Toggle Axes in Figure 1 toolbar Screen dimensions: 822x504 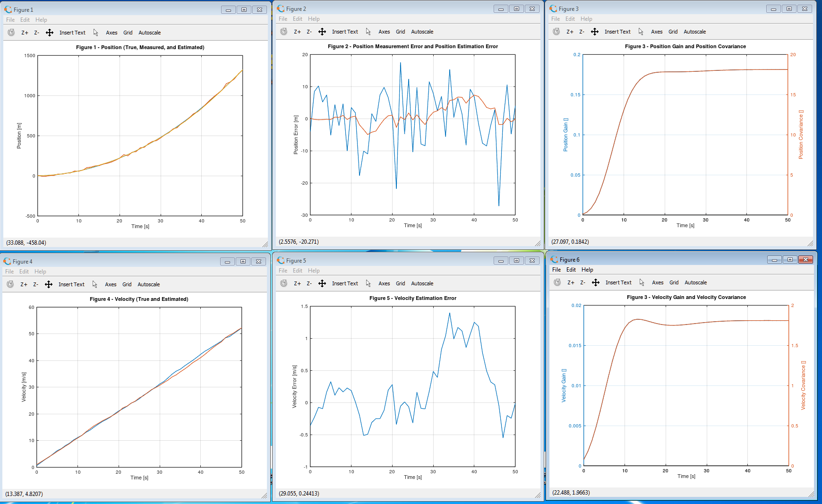pyautogui.click(x=111, y=33)
